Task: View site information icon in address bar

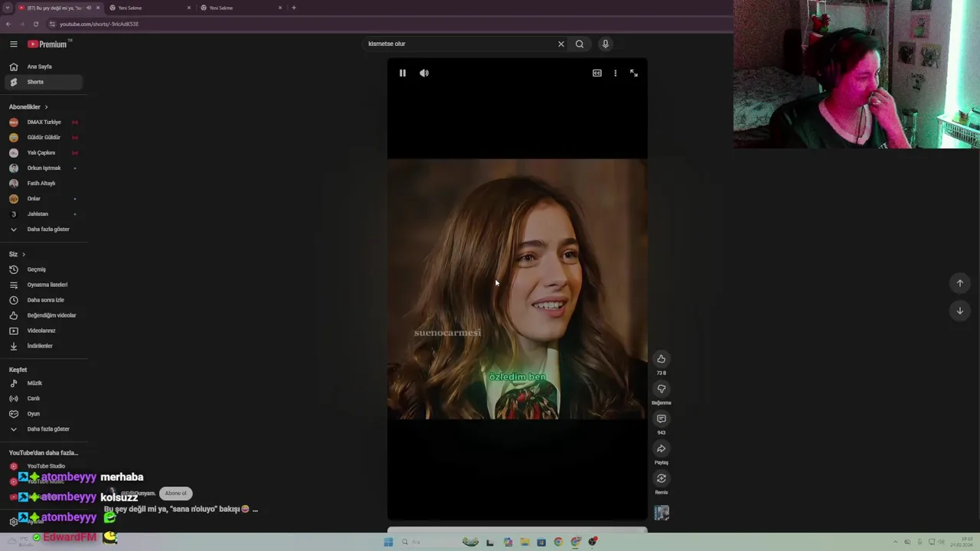Action: click(x=53, y=24)
